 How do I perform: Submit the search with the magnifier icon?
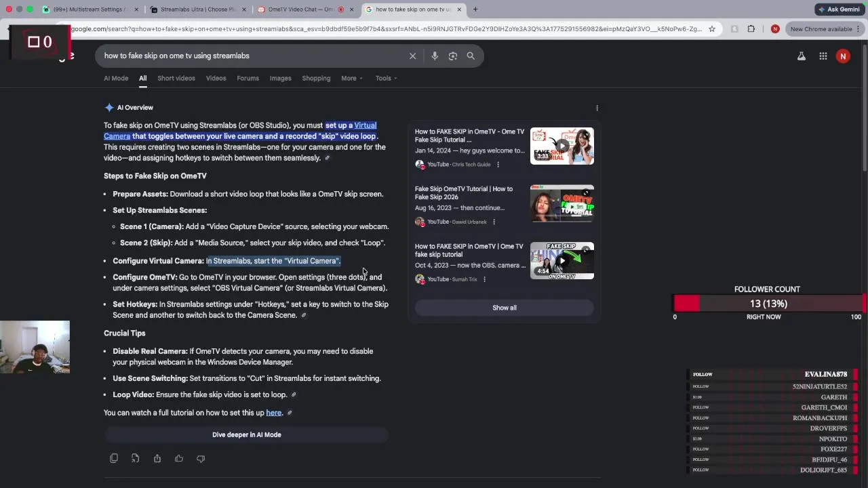[471, 56]
